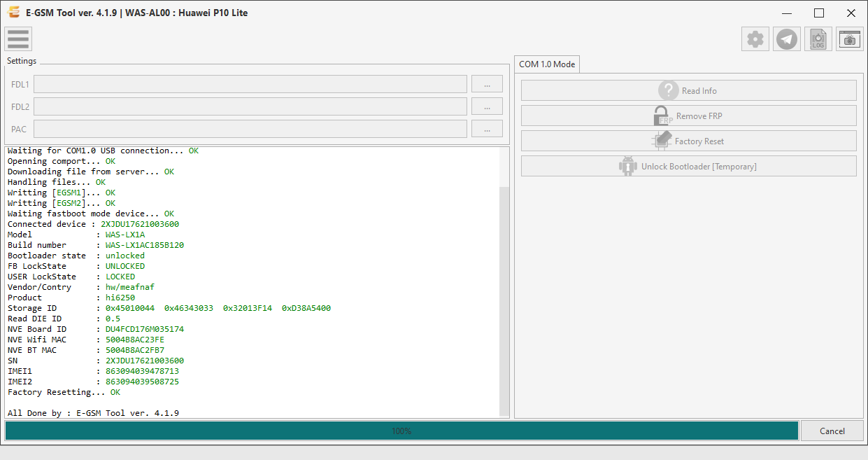Click the FB LockState value UNLOCKED
Viewport: 868px width, 460px height.
pos(125,266)
